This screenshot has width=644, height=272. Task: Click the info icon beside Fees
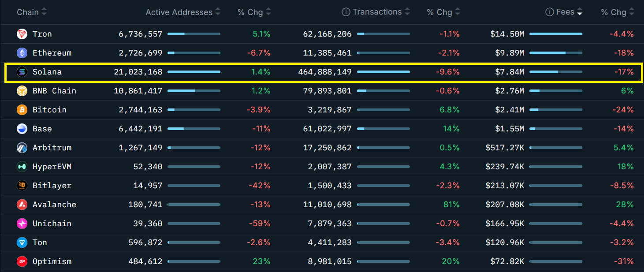[x=549, y=12]
